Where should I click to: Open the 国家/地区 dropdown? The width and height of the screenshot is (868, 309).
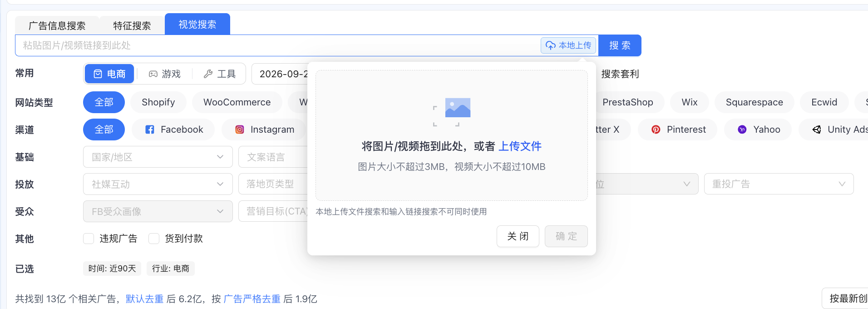click(x=158, y=157)
